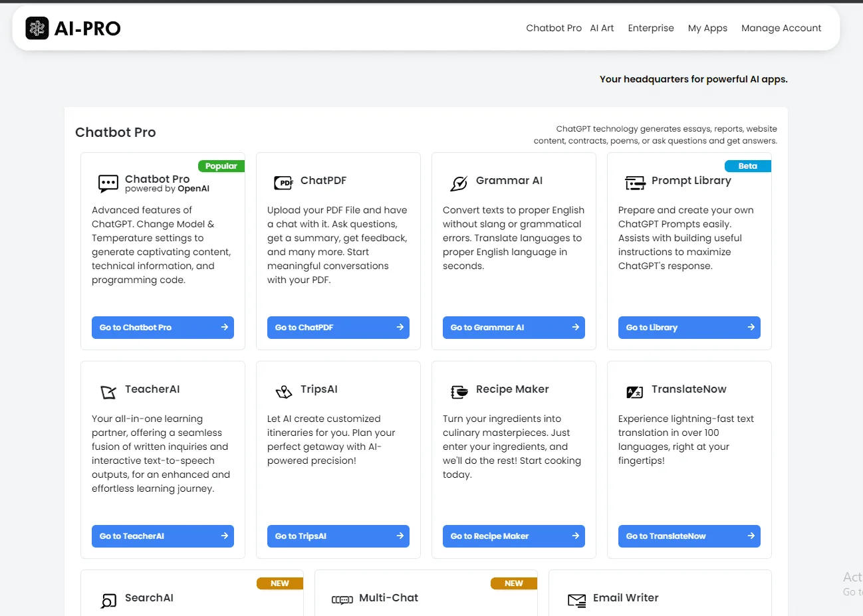Click the Multi-Chat card title
The image size is (863, 616).
pos(389,598)
